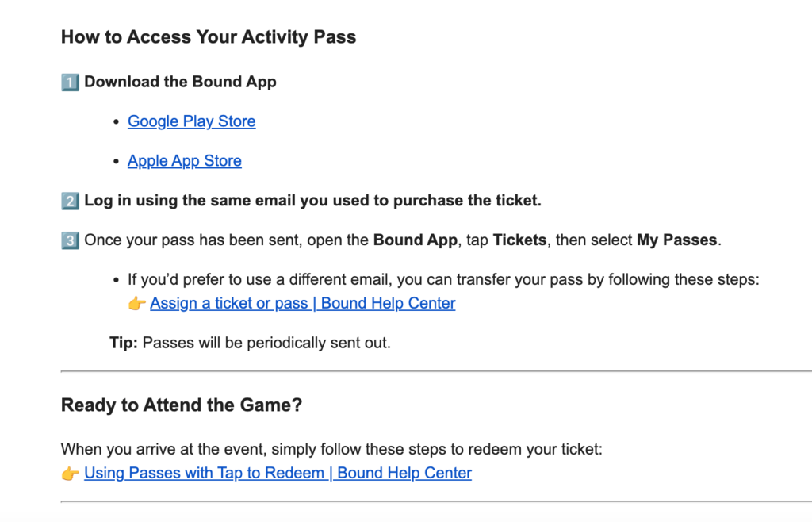The height and width of the screenshot is (522, 812).
Task: Open Using Passes with Tap to Redeem link
Action: pos(278,473)
